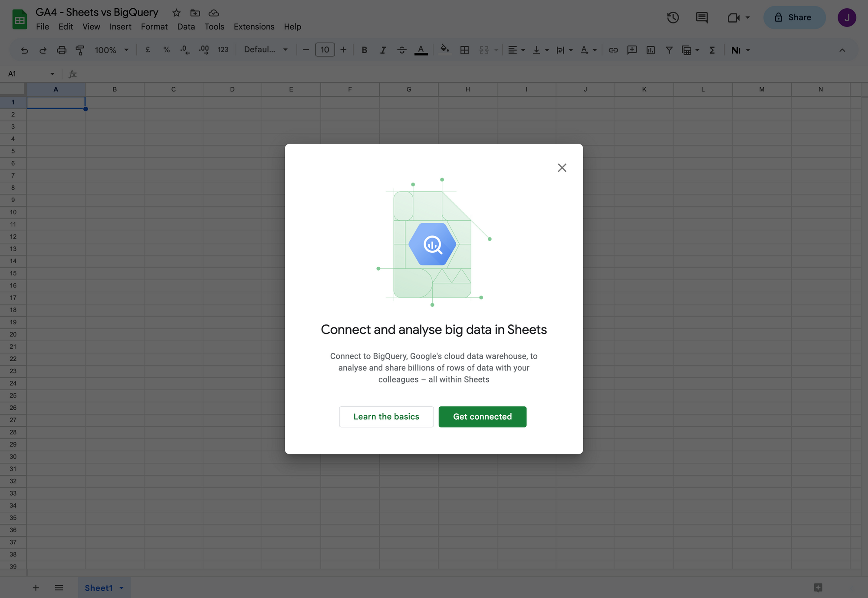Increase decimal places icon
This screenshot has height=598, width=868.
tap(204, 50)
